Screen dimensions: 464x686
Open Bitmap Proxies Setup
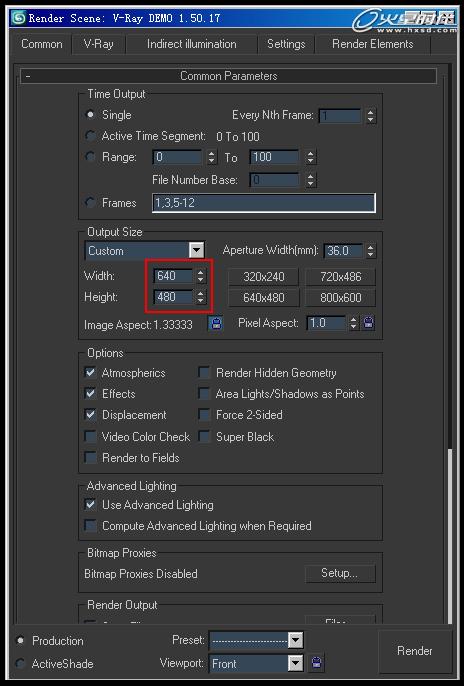point(340,573)
